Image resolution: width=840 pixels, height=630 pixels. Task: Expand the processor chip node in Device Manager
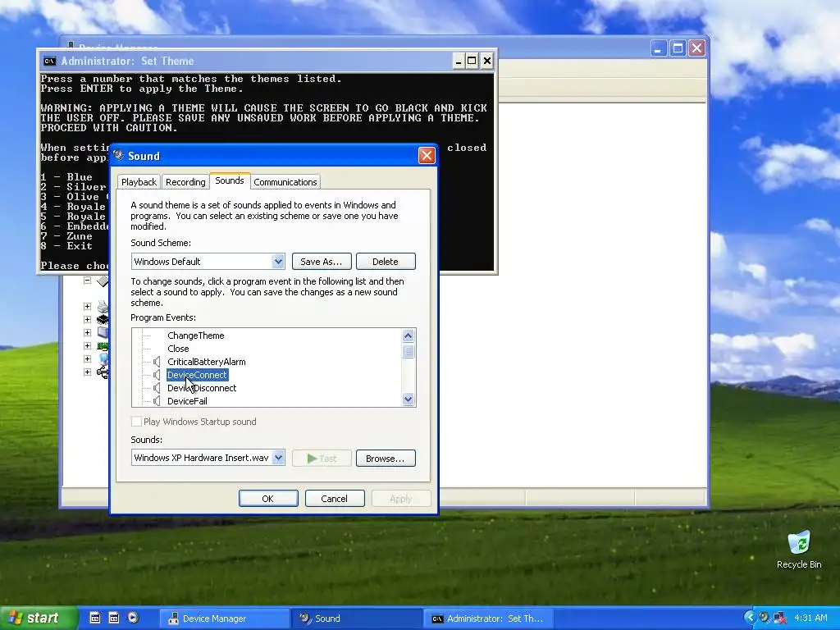click(87, 319)
